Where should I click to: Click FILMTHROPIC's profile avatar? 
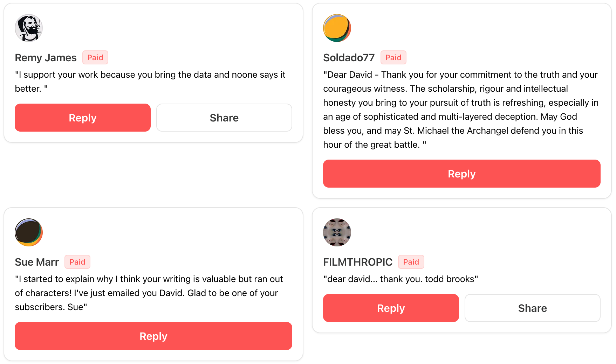(337, 232)
